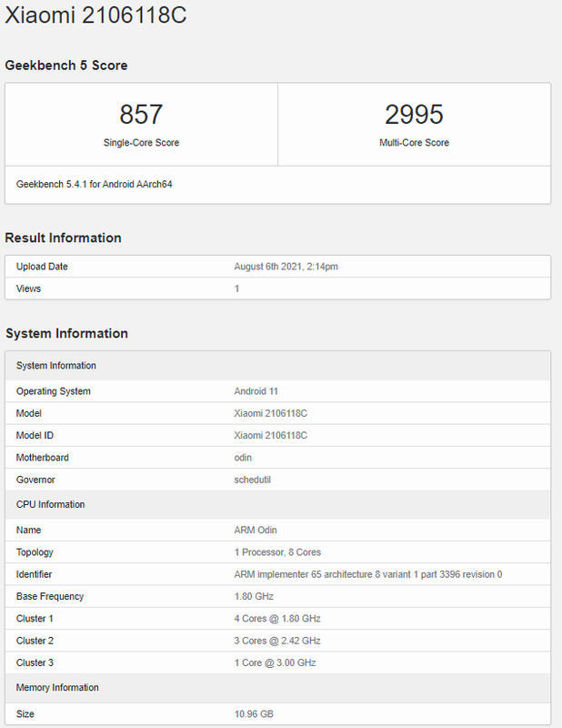Click the Single-Core Score label

[x=141, y=143]
